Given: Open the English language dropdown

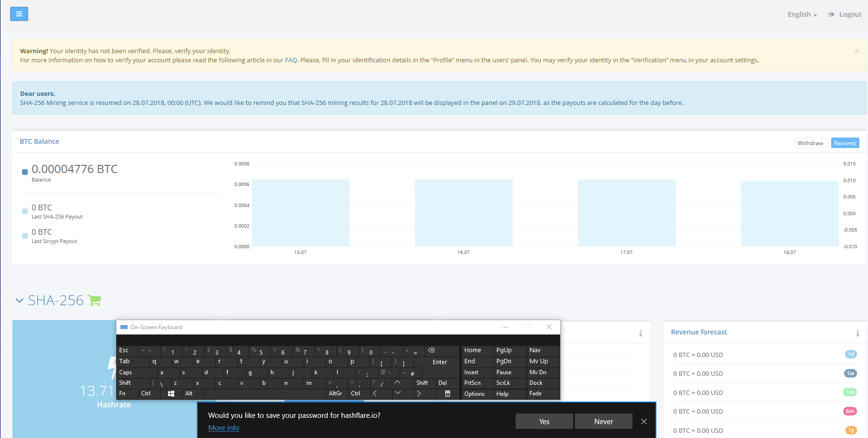Looking at the screenshot, I should pos(802,14).
